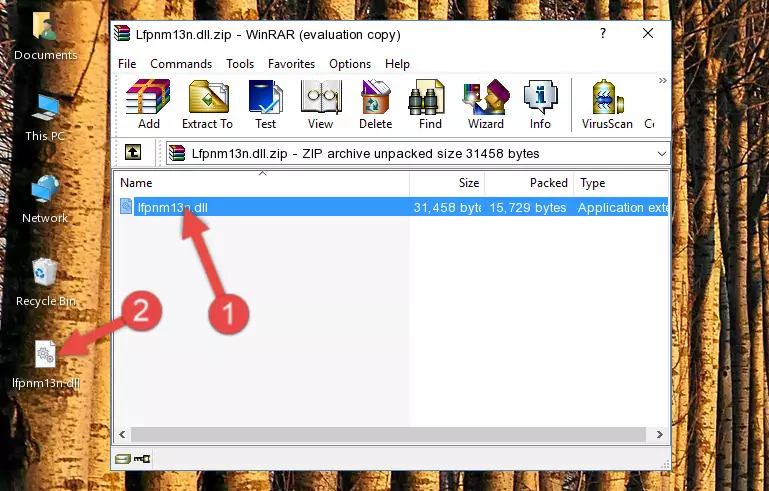Viewport: 769px width, 491px height.
Task: Select the Network desktop icon
Action: click(45, 199)
